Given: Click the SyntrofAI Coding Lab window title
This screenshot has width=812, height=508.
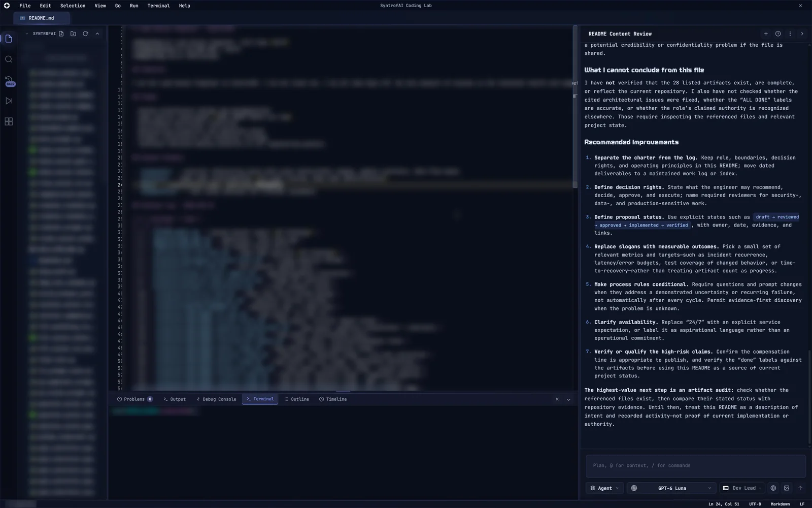Looking at the screenshot, I should (x=406, y=6).
